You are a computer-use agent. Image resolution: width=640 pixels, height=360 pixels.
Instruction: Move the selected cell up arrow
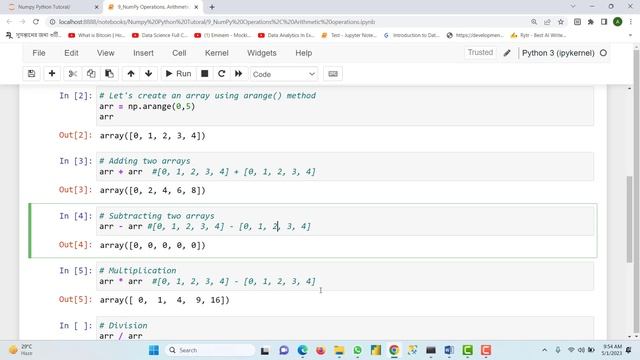pos(131,74)
